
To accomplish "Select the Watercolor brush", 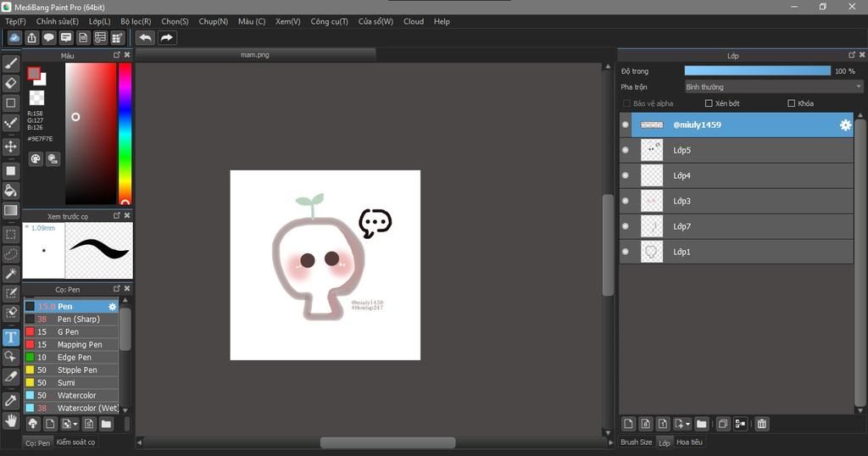I will (71, 396).
